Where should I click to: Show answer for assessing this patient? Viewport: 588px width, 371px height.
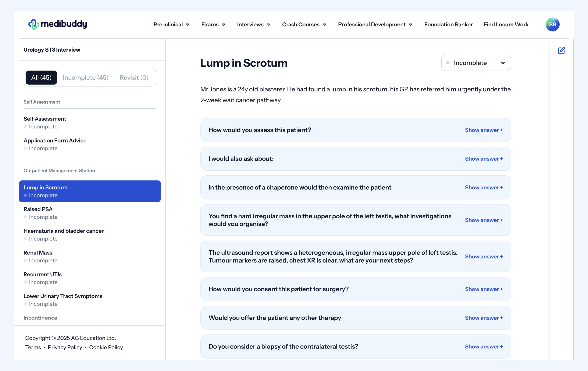coord(484,130)
